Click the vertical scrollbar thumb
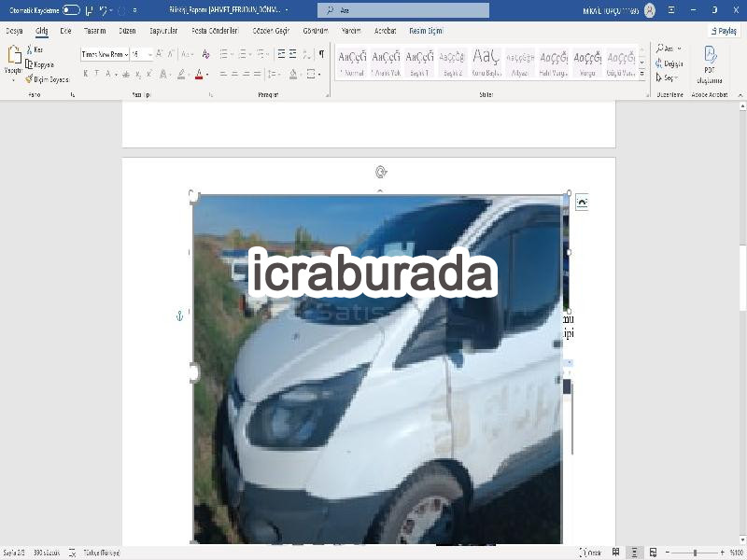The height and width of the screenshot is (560, 747). 742,277
